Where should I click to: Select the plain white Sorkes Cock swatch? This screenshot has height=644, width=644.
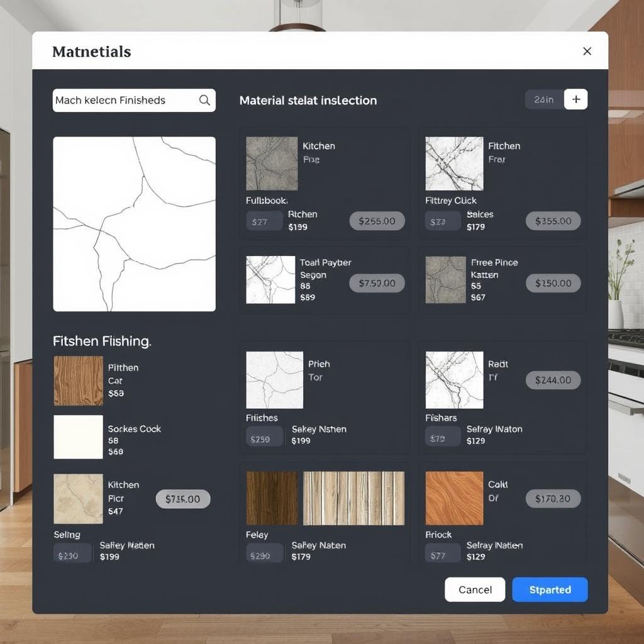pyautogui.click(x=78, y=437)
